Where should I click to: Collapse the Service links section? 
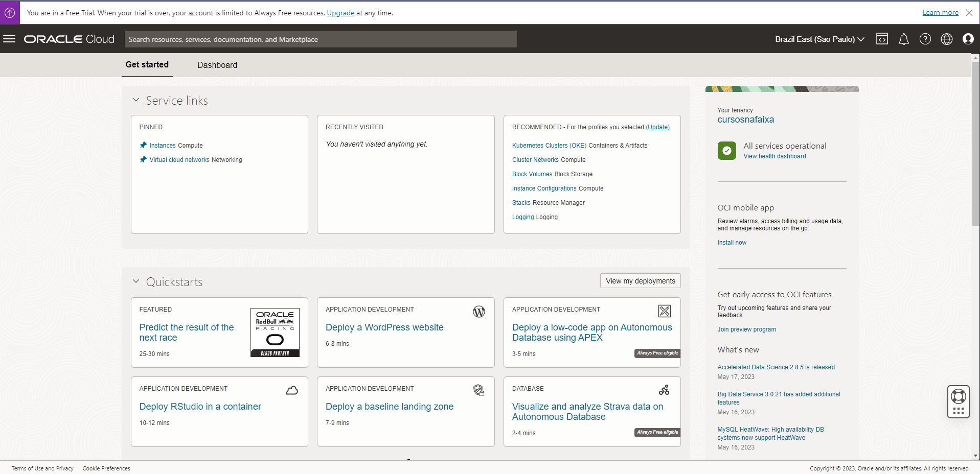[x=136, y=100]
